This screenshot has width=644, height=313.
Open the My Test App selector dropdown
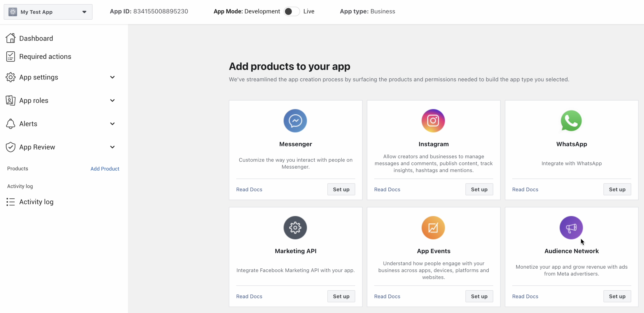tap(48, 12)
